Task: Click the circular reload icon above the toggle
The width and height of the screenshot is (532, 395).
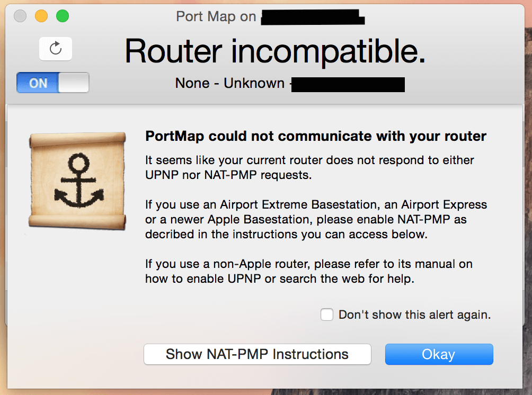Action: (x=55, y=48)
